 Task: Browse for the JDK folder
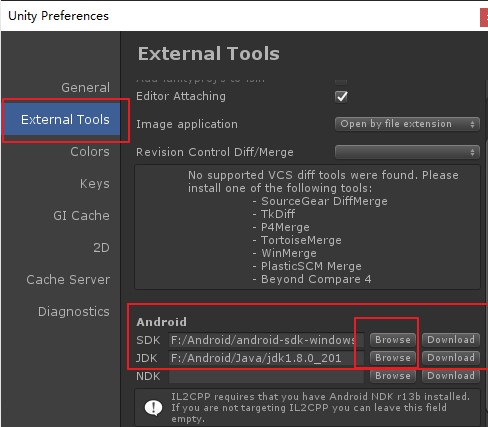coord(393,358)
